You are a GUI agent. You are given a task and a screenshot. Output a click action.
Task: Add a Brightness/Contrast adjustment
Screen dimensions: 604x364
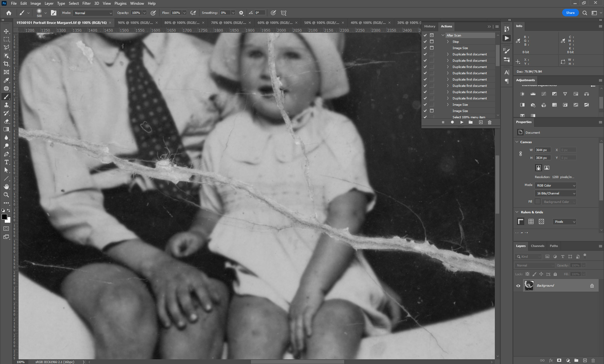[x=522, y=94]
